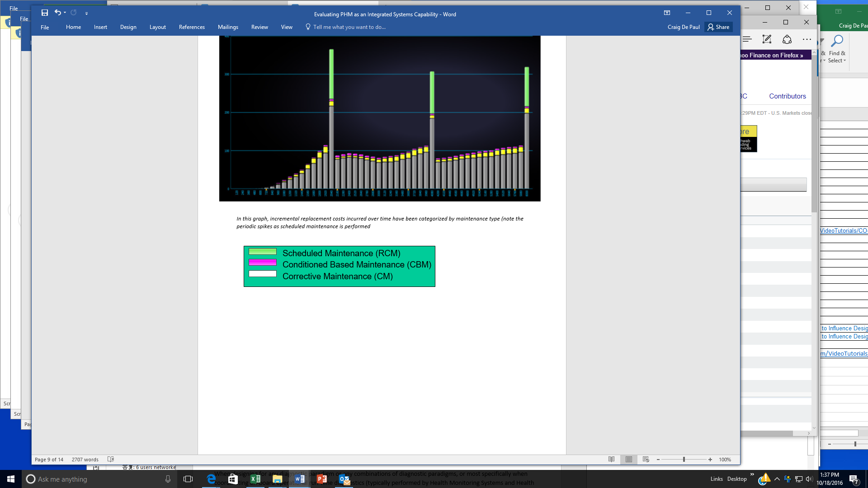Open 2707 words count dialog
This screenshot has width=868, height=488.
coord(85,460)
